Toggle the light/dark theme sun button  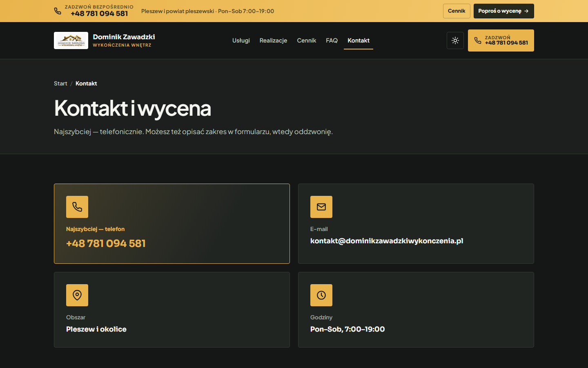[x=455, y=40]
